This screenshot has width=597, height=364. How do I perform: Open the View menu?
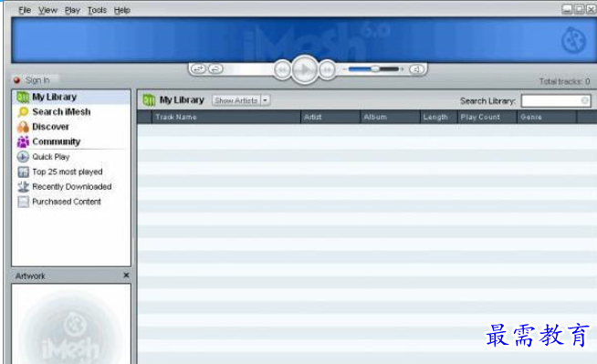click(47, 10)
